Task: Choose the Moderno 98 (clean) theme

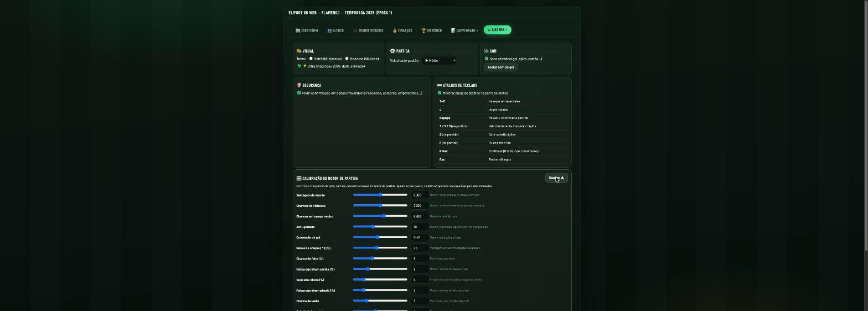Action: [347, 59]
